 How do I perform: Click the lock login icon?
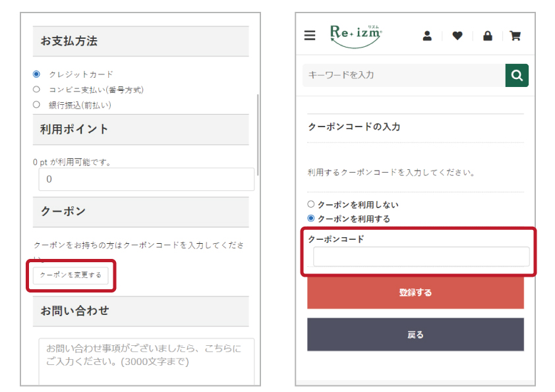[488, 36]
